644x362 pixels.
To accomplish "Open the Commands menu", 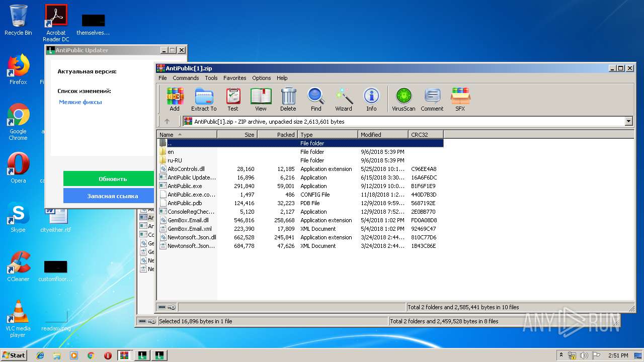I will pos(186,78).
